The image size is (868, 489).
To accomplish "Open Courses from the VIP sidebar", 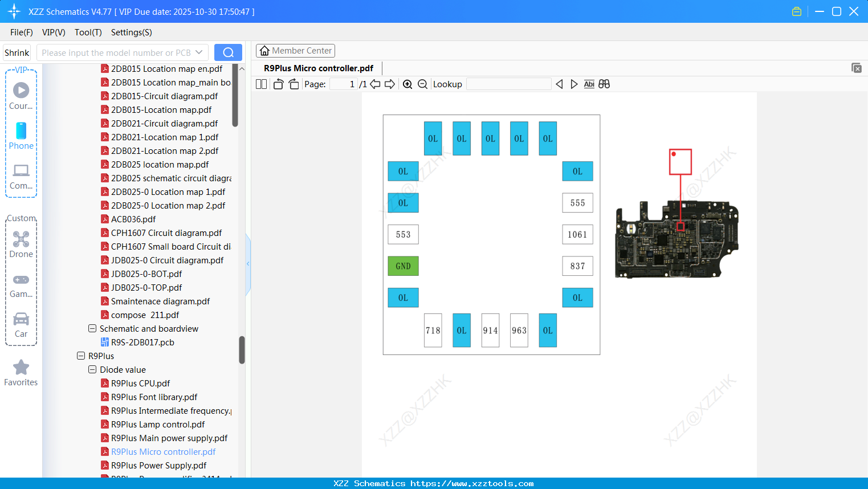I will [21, 96].
